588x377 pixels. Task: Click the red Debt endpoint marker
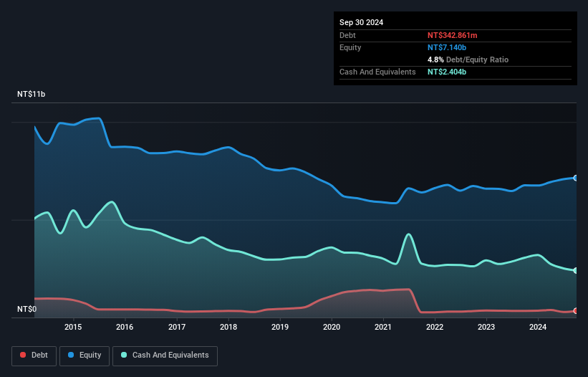click(576, 311)
